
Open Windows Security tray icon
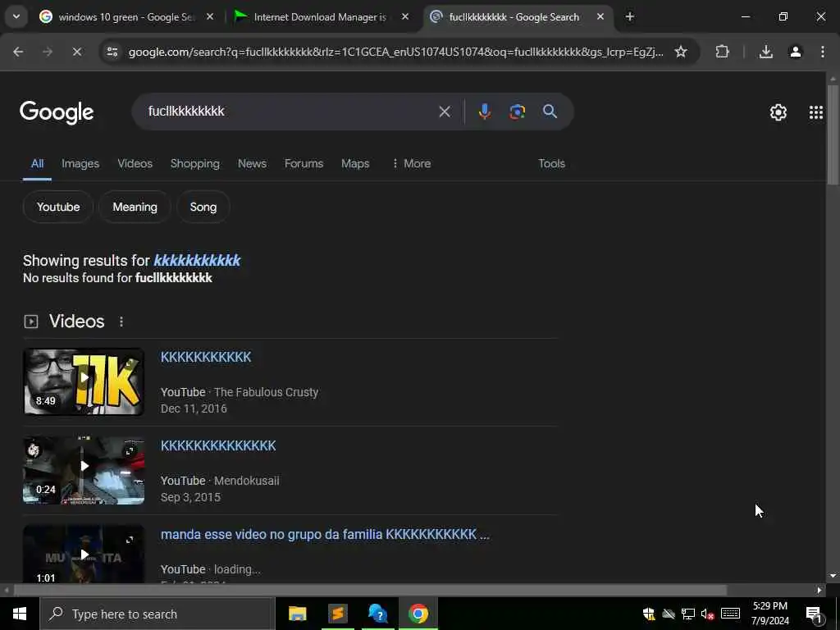click(649, 614)
